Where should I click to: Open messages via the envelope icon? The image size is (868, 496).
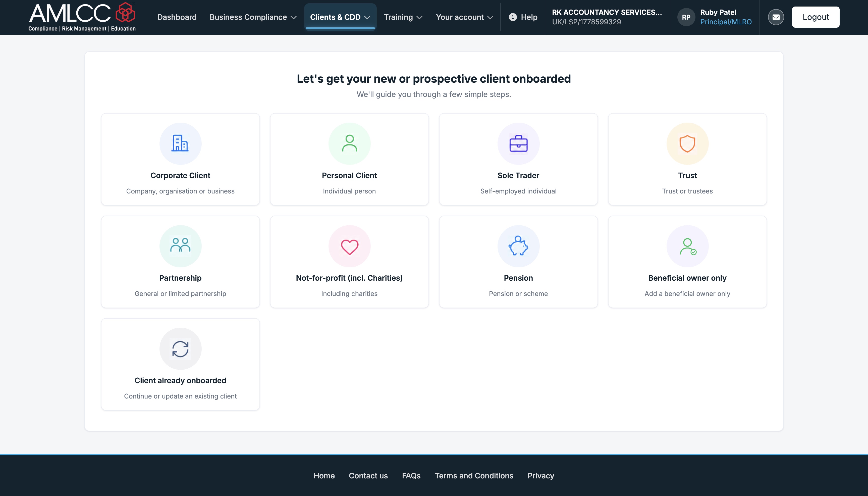(776, 17)
